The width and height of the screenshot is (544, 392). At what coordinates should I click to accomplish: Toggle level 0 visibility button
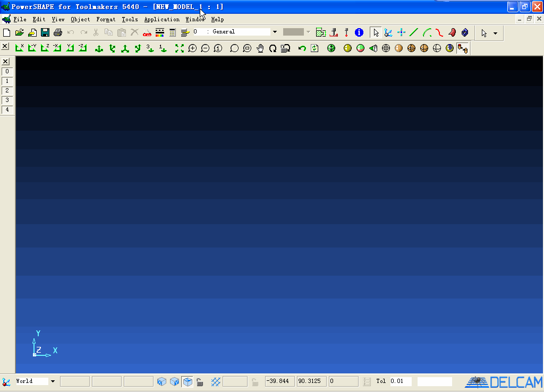click(x=7, y=72)
